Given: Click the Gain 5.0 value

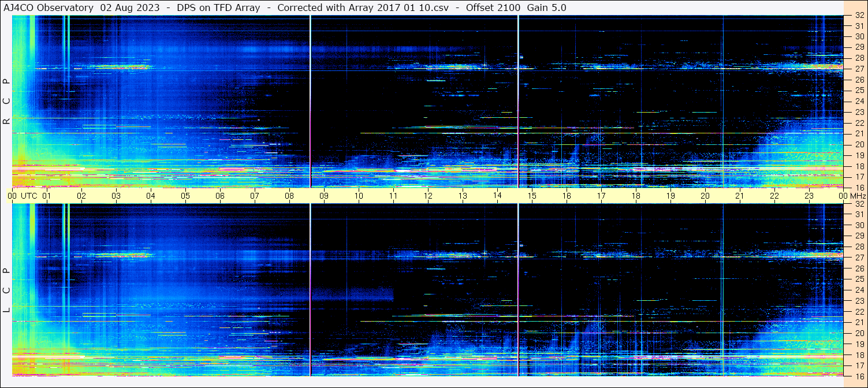Looking at the screenshot, I should (546, 8).
